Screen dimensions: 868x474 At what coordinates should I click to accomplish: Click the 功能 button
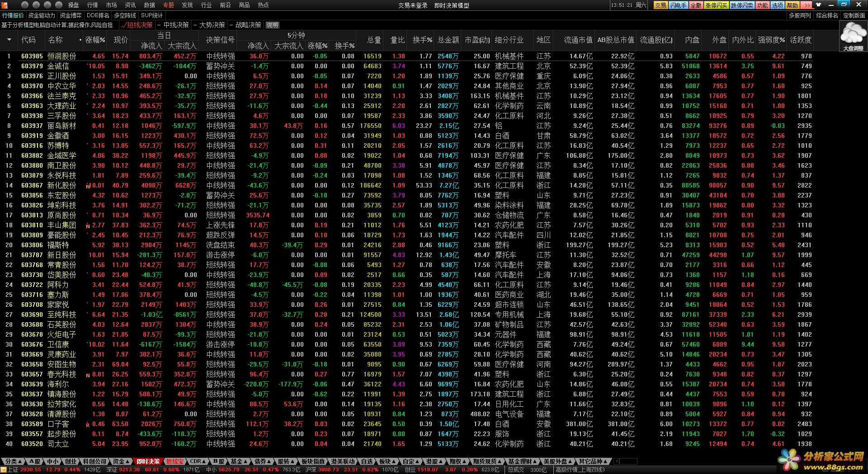[762, 5]
